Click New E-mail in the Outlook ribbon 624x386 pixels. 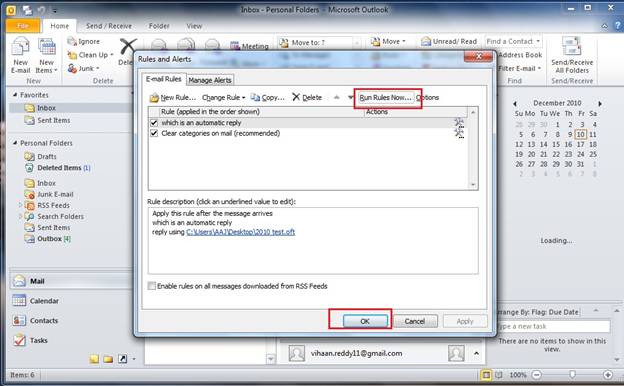(x=20, y=55)
